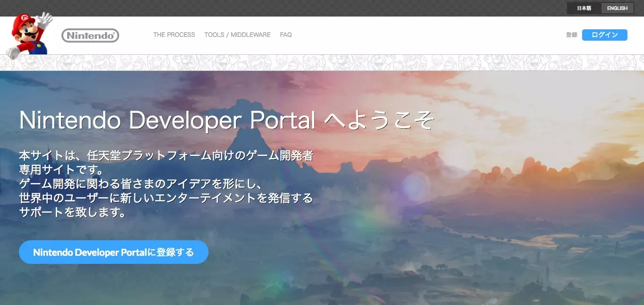Switch language to ENGLISH
The height and width of the screenshot is (305, 644).
[617, 8]
